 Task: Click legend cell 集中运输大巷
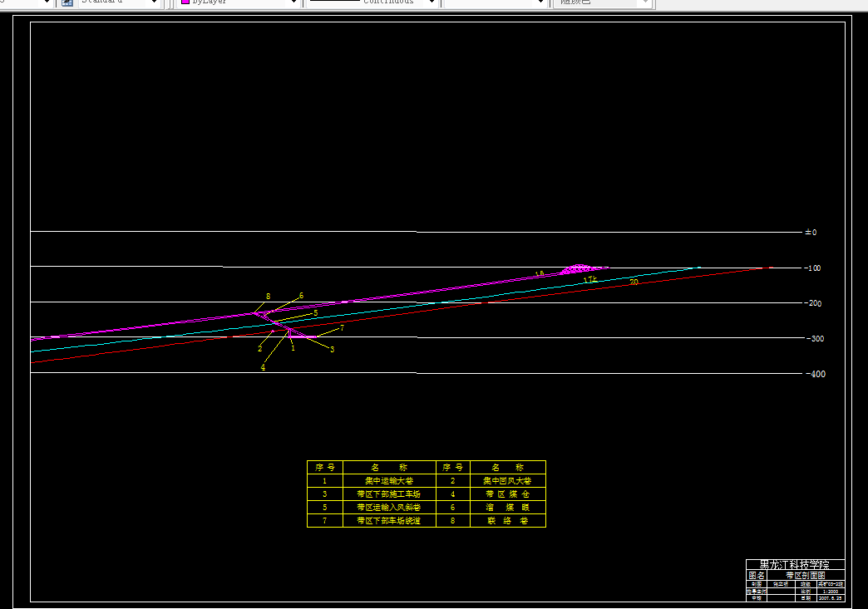389,481
